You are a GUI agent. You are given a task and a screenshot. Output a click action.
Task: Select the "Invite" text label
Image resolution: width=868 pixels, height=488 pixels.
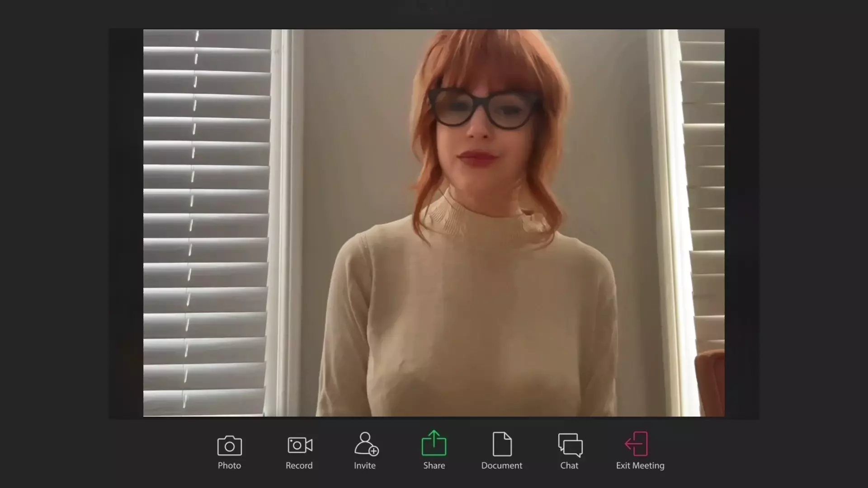(365, 465)
